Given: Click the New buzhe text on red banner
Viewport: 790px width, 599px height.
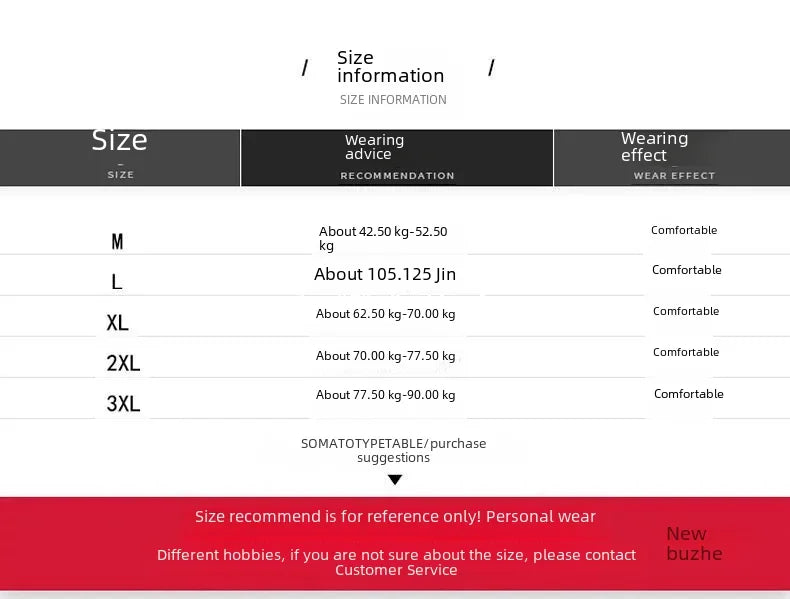Looking at the screenshot, I should [694, 544].
